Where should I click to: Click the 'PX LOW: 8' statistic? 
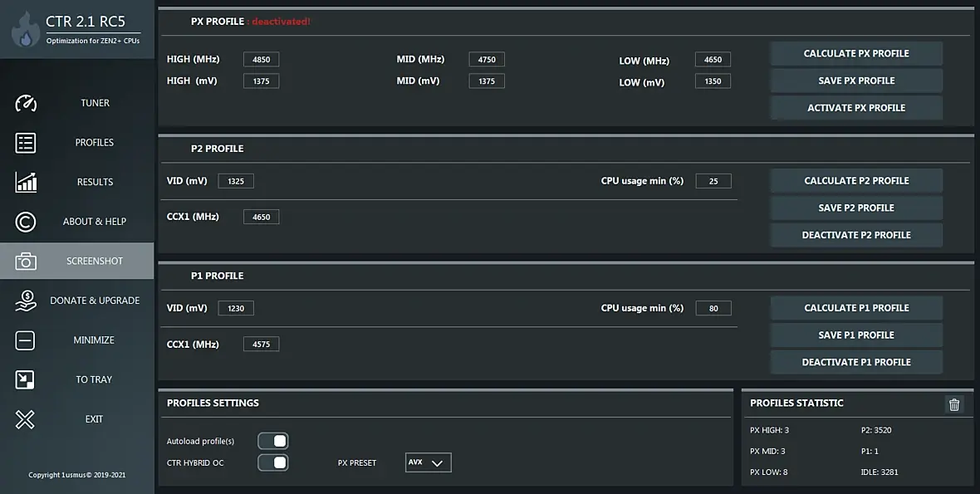769,472
